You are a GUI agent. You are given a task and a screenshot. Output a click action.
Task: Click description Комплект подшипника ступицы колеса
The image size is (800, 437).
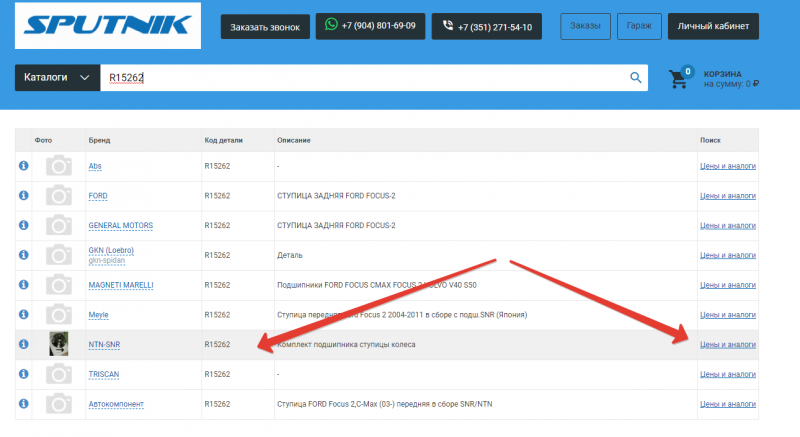coord(346,345)
